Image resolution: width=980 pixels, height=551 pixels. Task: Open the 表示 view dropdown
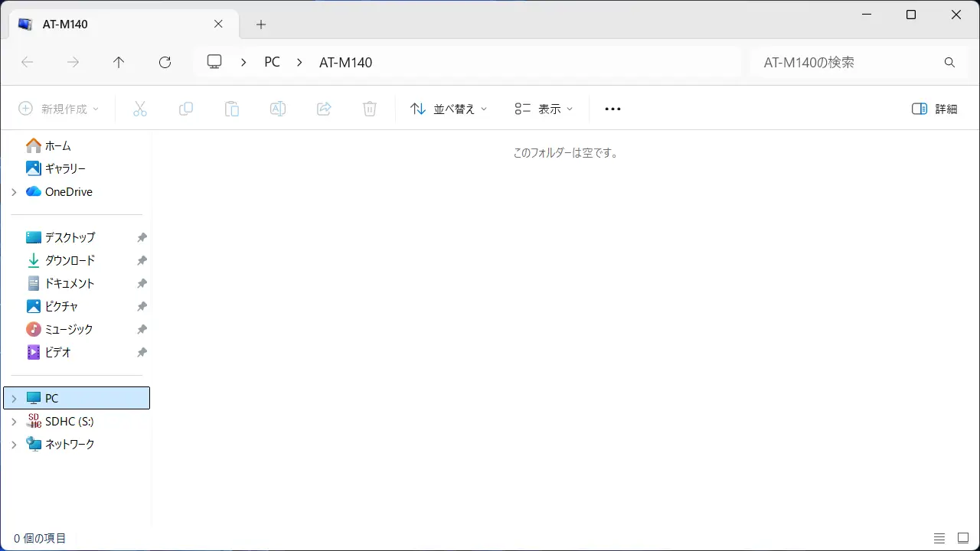pyautogui.click(x=544, y=109)
